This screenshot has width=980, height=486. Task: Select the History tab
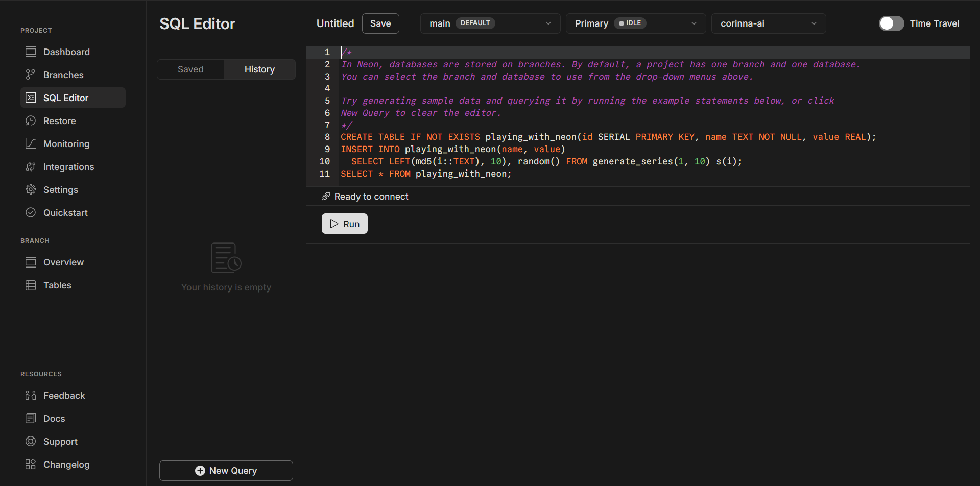pyautogui.click(x=259, y=69)
